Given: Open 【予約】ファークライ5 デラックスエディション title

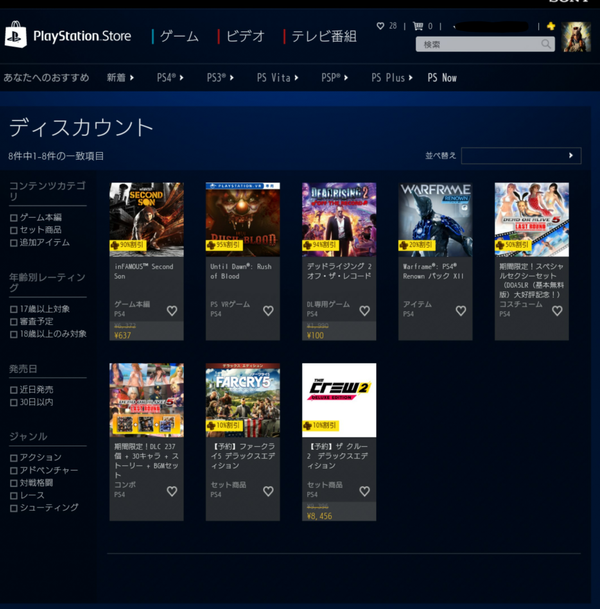Looking at the screenshot, I should pyautogui.click(x=243, y=456).
